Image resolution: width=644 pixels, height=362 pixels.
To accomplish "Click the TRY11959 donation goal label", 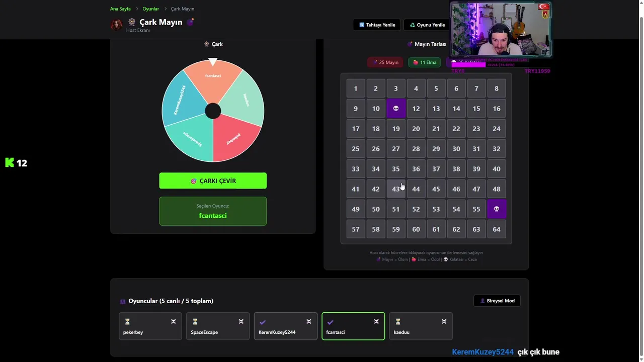I will tap(537, 71).
